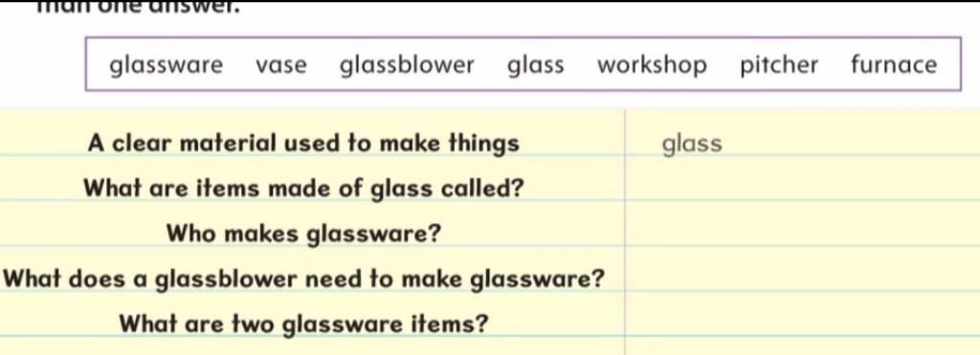The height and width of the screenshot is (355, 980).
Task: Click the vertical divider between questions and answers
Action: coord(625,232)
